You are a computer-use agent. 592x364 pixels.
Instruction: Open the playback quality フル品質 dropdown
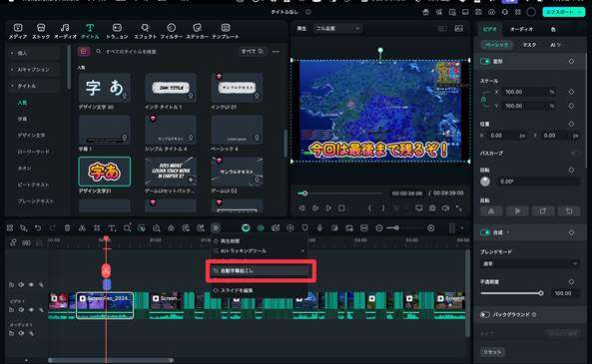(x=337, y=28)
